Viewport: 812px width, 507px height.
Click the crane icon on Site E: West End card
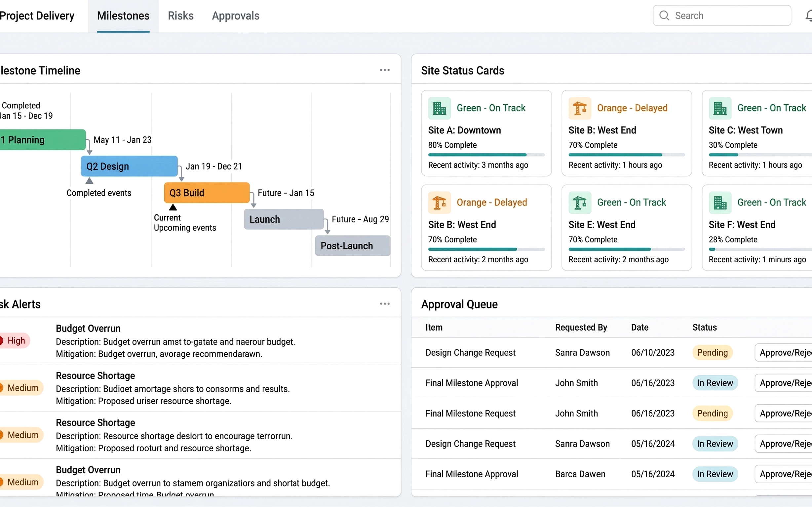[x=580, y=202]
